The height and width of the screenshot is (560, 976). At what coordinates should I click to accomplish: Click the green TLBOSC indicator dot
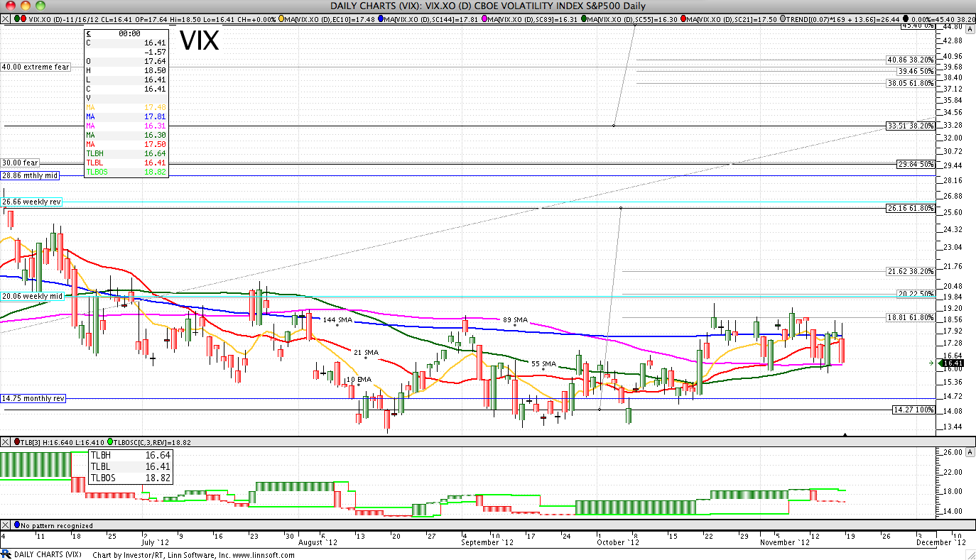109,442
